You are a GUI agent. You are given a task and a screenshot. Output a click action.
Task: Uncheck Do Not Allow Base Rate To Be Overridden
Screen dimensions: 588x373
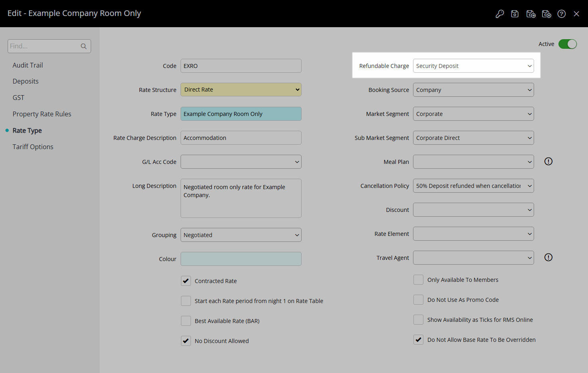[418, 340]
